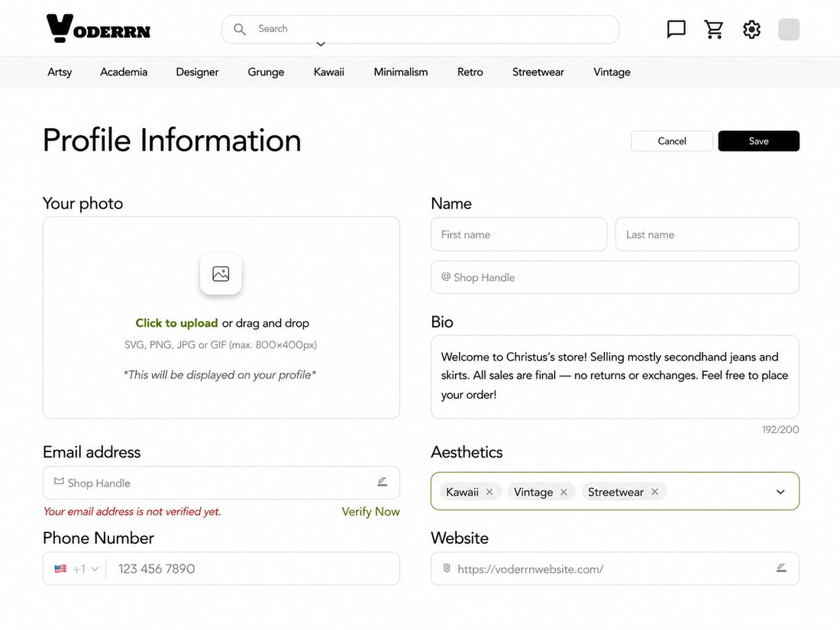Viewport: 840px width, 630px height.
Task: Open the +1 country code dropdown
Action: tap(76, 569)
